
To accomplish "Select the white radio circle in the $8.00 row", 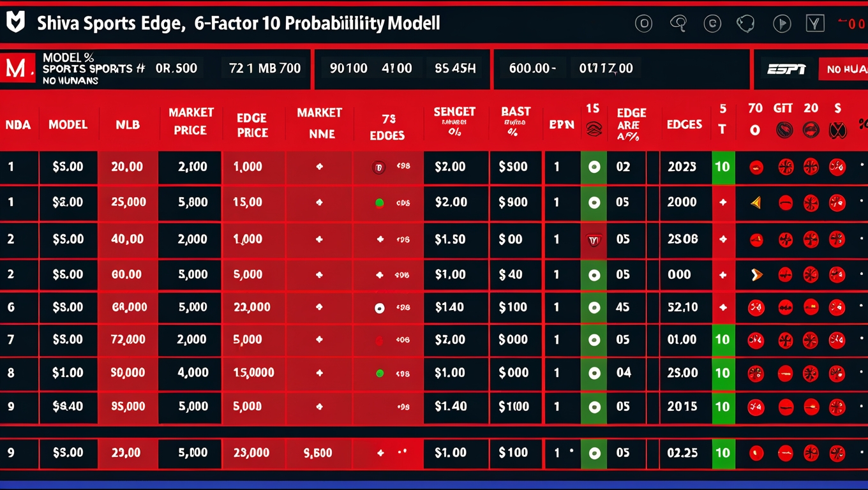I will pyautogui.click(x=380, y=308).
